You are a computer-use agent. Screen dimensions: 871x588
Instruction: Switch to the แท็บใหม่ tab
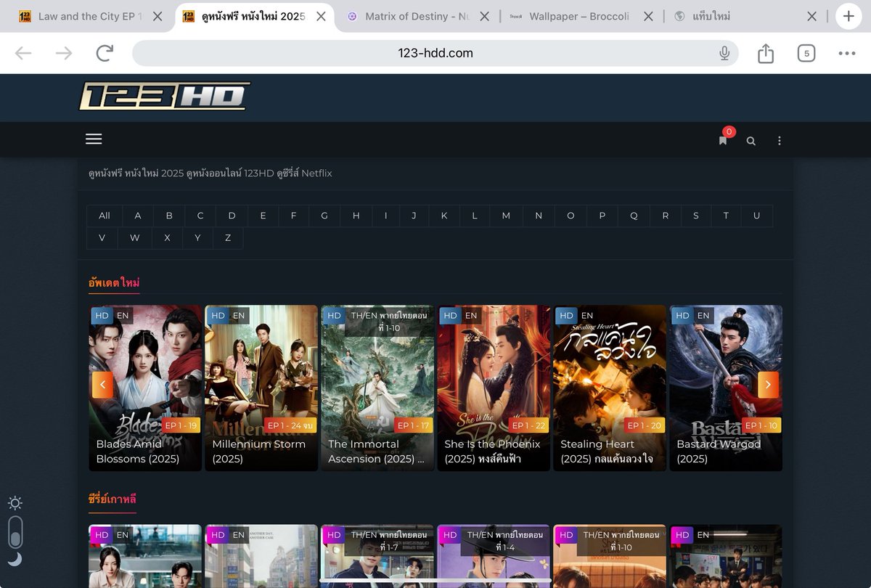(744, 16)
